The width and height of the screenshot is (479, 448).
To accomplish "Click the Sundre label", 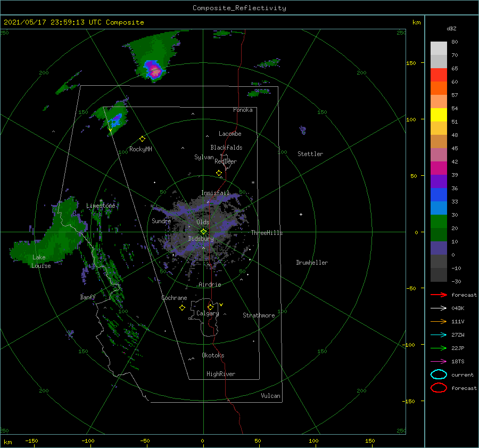I will [161, 221].
